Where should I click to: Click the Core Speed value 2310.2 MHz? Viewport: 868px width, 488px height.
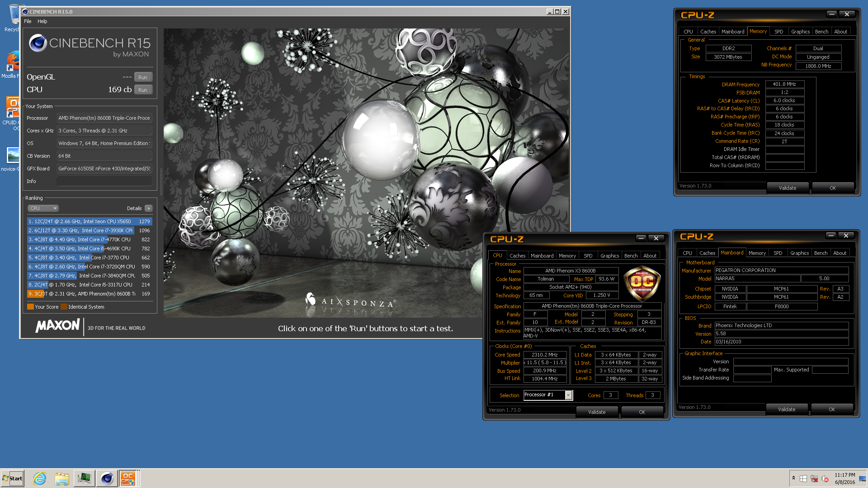point(545,355)
